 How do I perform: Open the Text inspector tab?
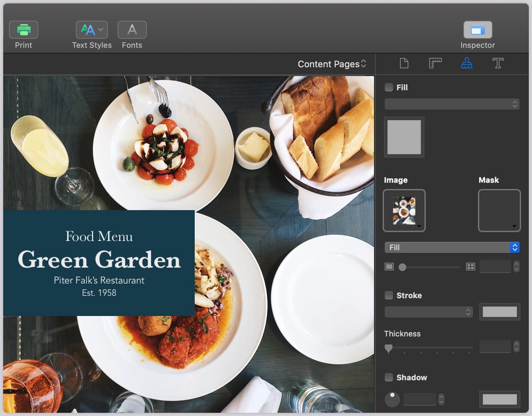pos(498,63)
